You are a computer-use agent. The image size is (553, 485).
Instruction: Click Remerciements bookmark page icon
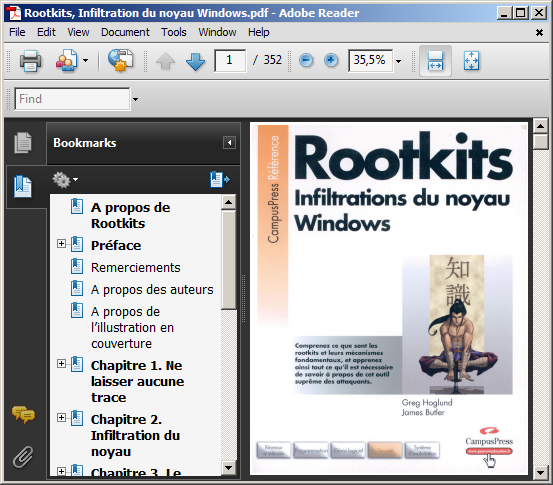(x=77, y=266)
